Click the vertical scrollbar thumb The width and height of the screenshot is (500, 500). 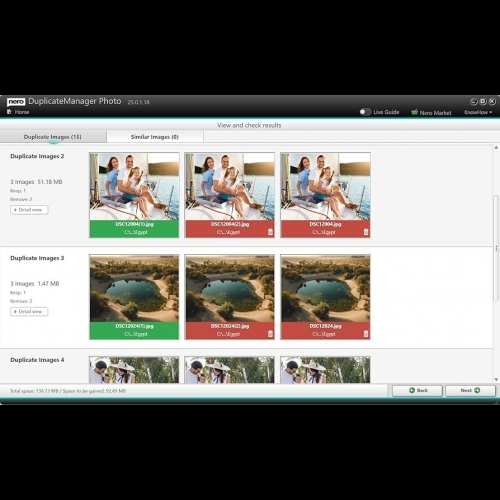pos(496,248)
